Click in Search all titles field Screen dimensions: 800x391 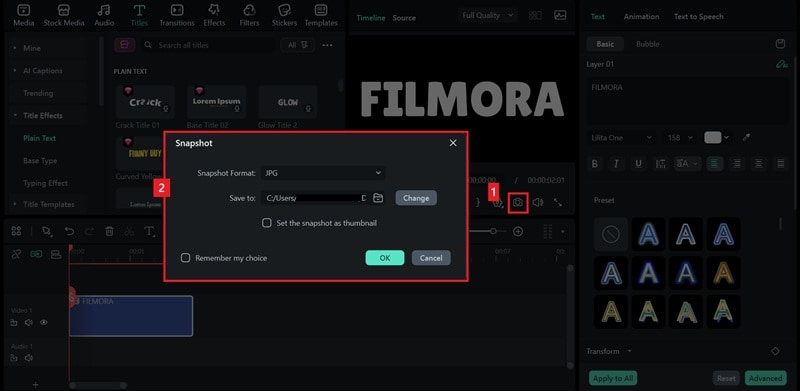pos(209,45)
